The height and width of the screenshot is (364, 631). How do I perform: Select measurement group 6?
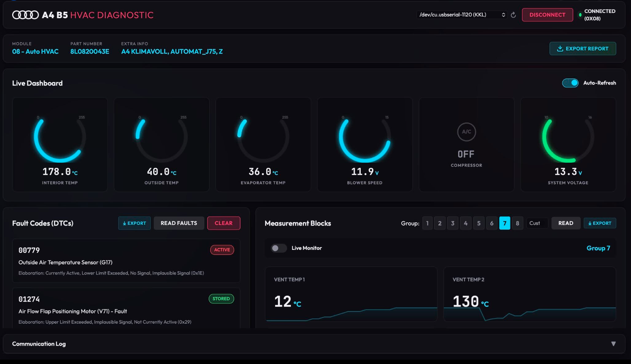(x=492, y=223)
